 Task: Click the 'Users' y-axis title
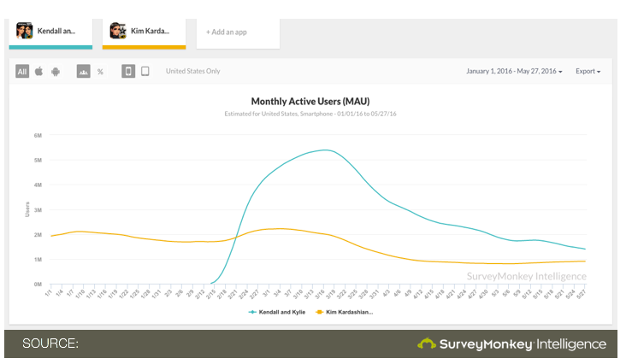pos(27,209)
